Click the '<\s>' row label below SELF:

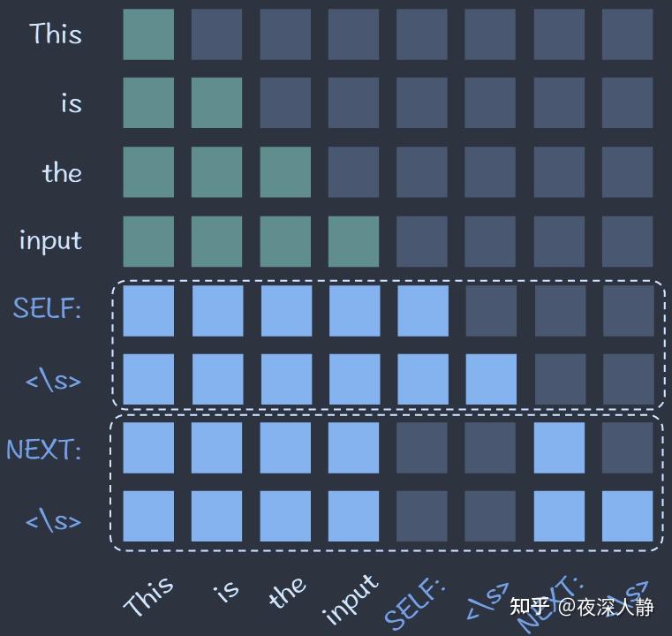53,381
